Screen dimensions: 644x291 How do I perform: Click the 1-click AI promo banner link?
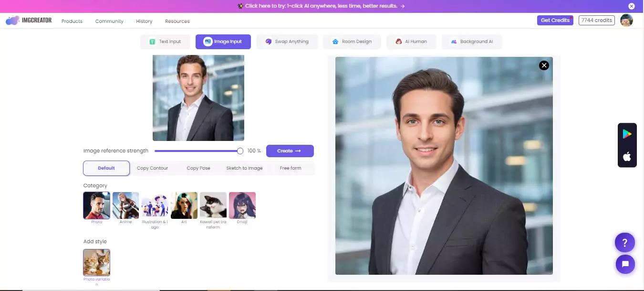321,6
